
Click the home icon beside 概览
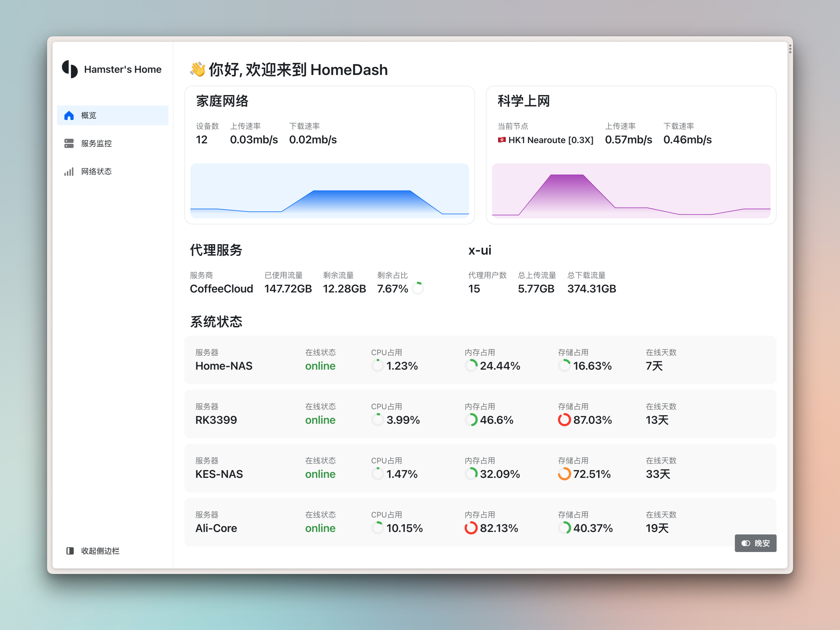[x=69, y=115]
